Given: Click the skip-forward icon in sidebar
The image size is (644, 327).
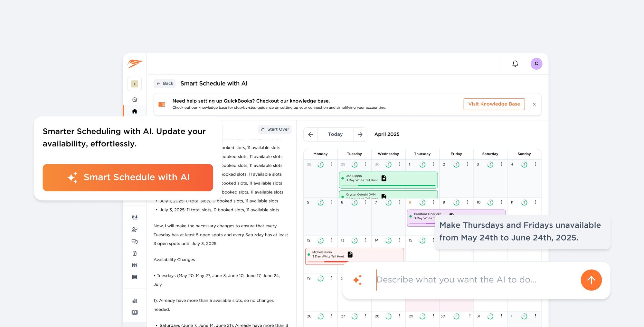Looking at the screenshot, I should pyautogui.click(x=135, y=265).
